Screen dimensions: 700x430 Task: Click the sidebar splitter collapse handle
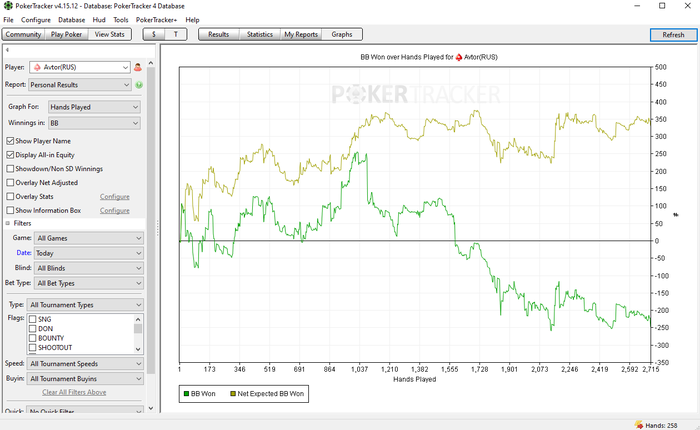pos(158,229)
